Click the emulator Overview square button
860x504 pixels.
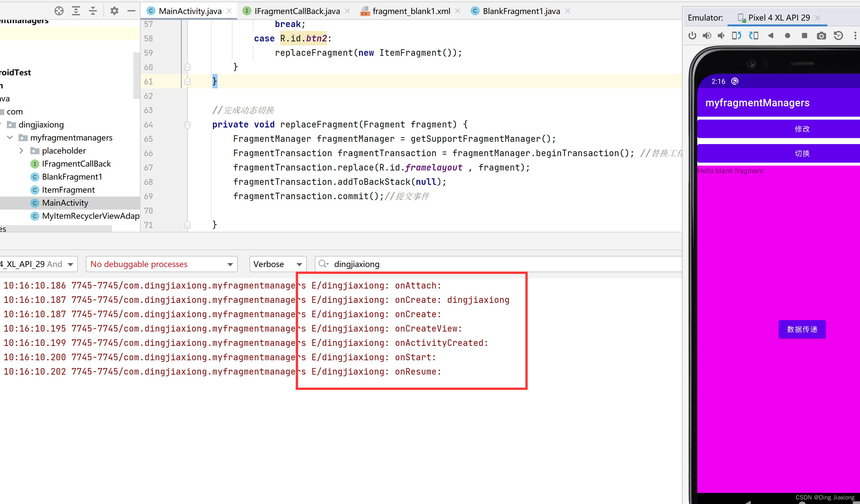(x=804, y=36)
